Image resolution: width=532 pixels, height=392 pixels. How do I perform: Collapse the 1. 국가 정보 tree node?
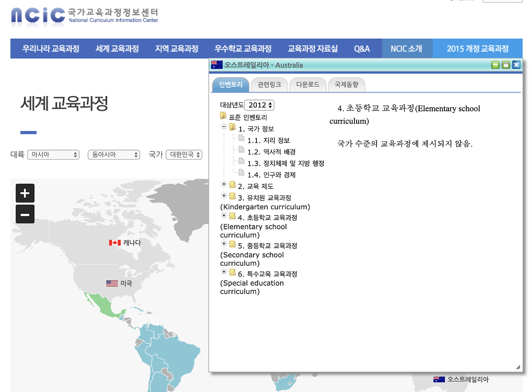(224, 127)
